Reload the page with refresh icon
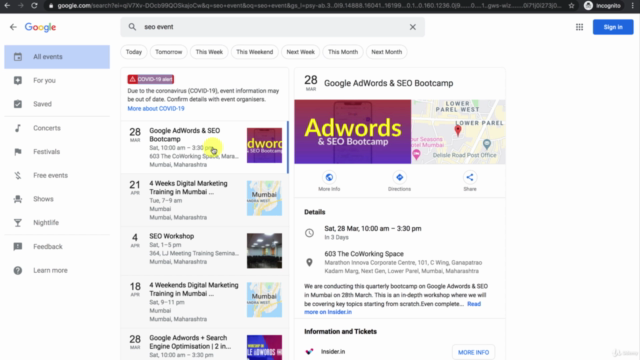 pyautogui.click(x=34, y=6)
